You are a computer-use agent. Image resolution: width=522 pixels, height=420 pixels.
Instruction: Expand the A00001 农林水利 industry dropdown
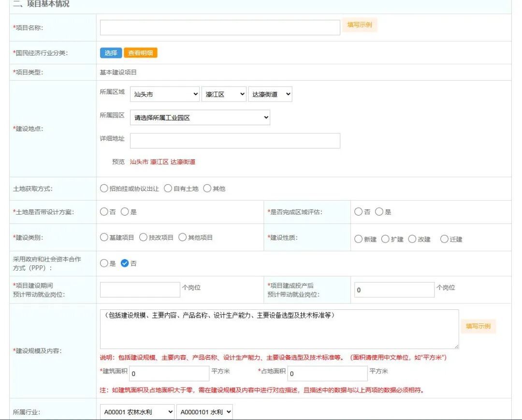pyautogui.click(x=137, y=412)
